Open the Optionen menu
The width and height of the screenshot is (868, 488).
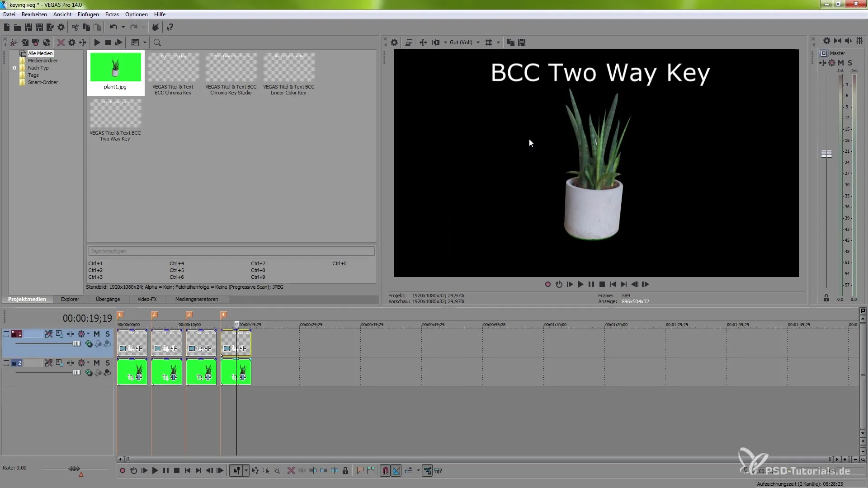(x=137, y=14)
